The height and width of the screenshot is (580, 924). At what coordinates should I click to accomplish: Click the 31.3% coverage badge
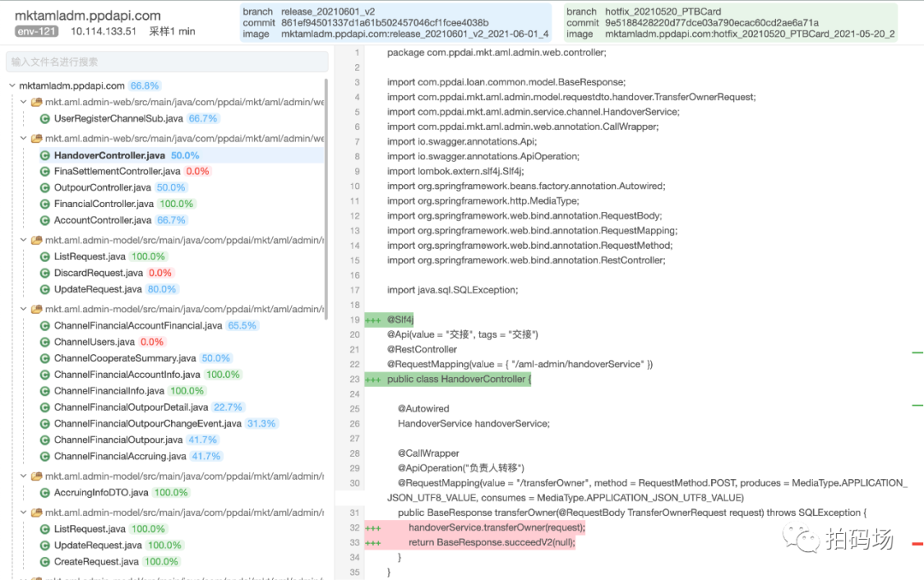pos(261,423)
